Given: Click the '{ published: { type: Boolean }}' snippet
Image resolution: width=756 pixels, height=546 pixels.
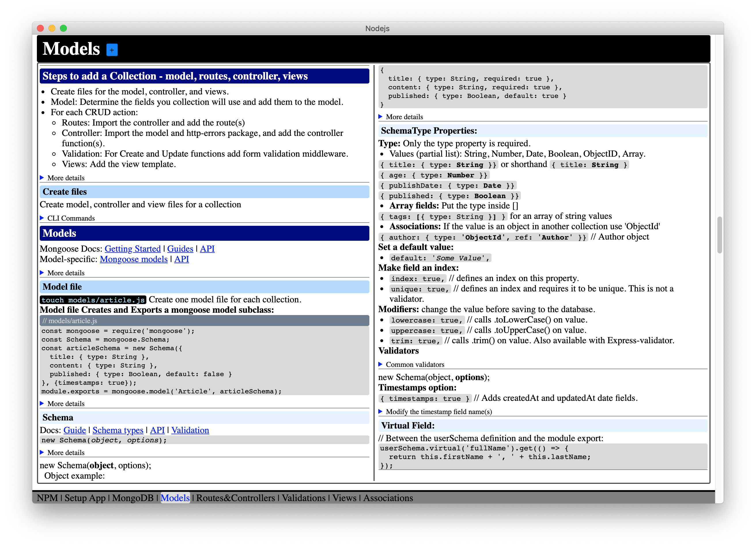Looking at the screenshot, I should (449, 196).
